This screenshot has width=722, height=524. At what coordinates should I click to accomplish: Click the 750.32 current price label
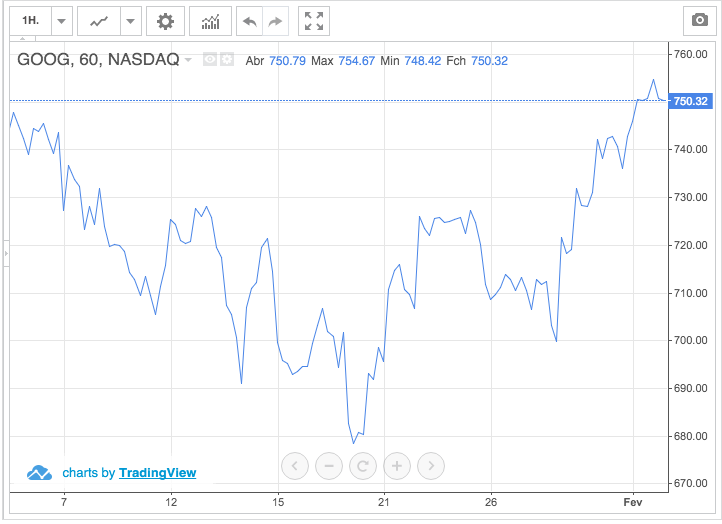coord(690,101)
